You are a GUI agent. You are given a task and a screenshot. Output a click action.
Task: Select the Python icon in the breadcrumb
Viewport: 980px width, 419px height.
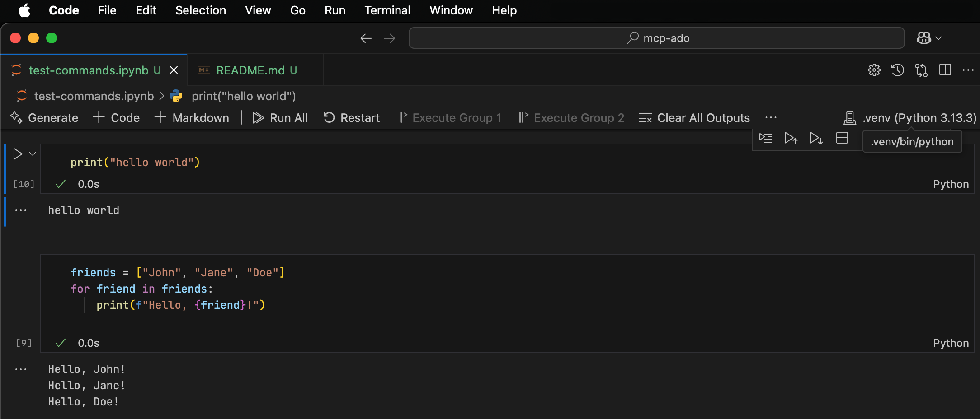176,96
